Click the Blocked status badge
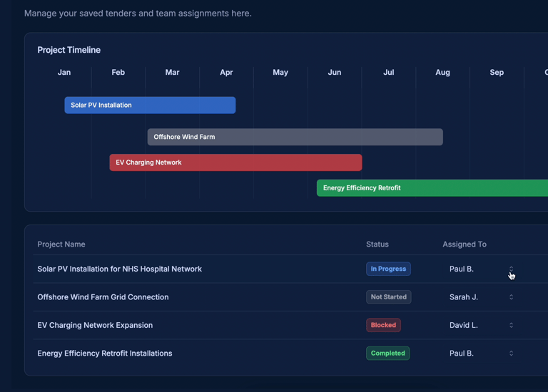548x392 pixels. tap(383, 325)
